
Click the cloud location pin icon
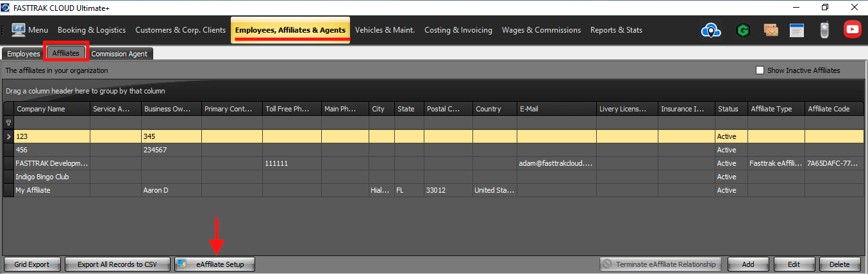coord(712,30)
